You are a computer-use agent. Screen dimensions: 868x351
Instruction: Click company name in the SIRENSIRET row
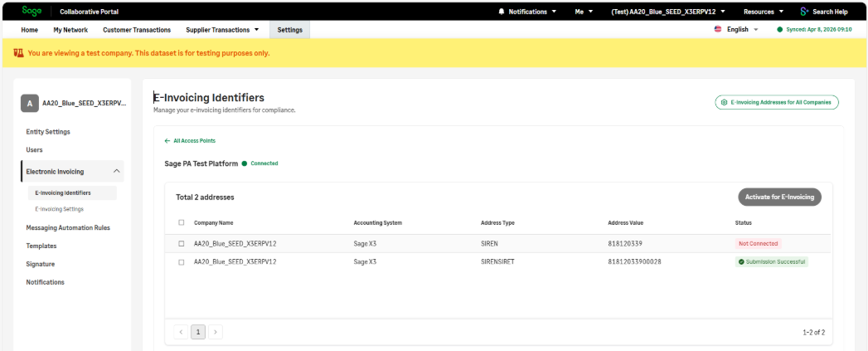click(235, 261)
